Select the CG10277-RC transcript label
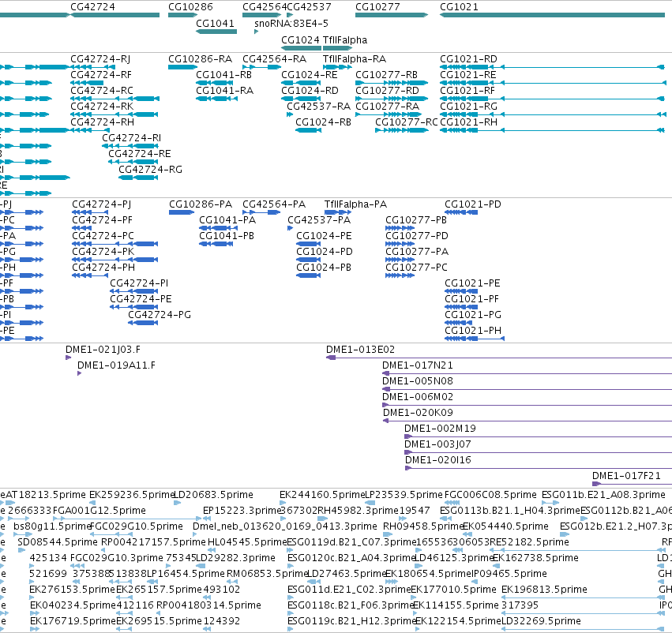 click(407, 122)
